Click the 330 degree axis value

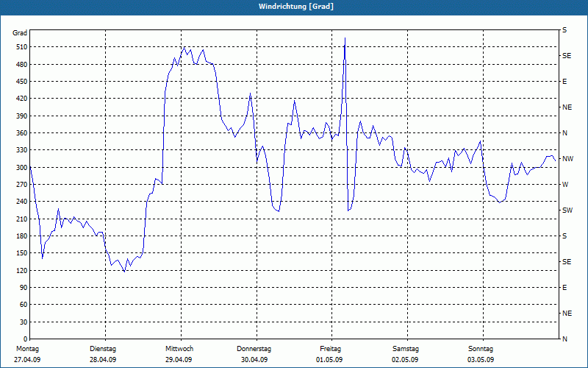[22, 150]
